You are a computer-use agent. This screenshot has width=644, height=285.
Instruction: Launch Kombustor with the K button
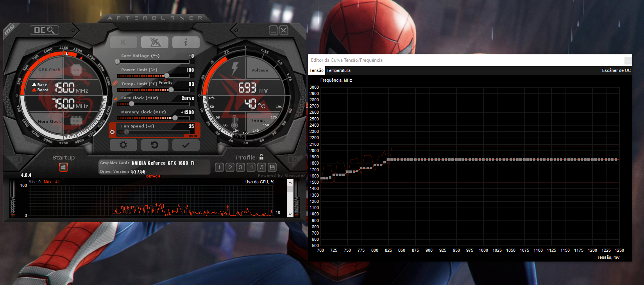click(x=123, y=42)
